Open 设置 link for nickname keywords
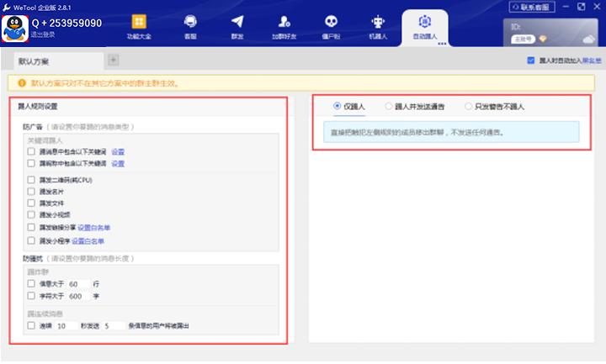606x364 pixels. [118, 164]
